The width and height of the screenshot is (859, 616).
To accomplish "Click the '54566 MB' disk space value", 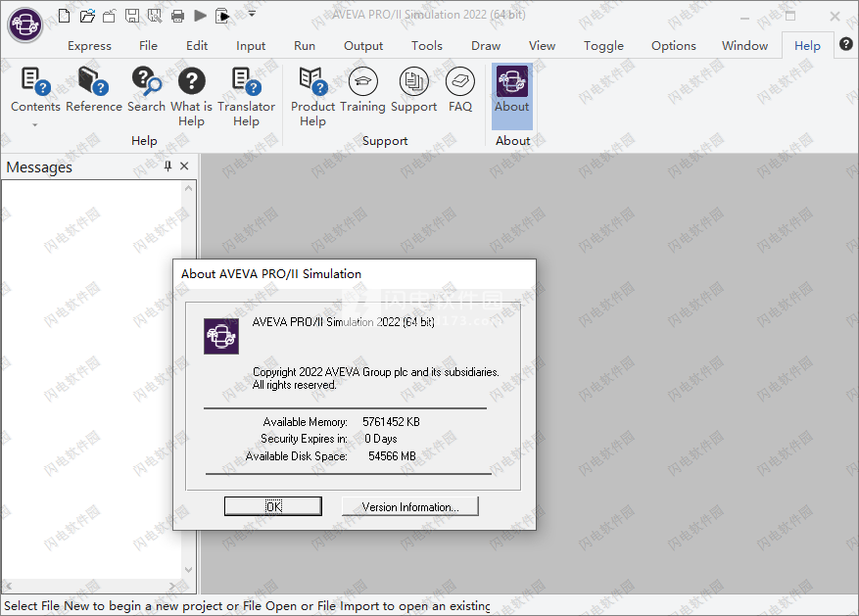I will (x=392, y=456).
